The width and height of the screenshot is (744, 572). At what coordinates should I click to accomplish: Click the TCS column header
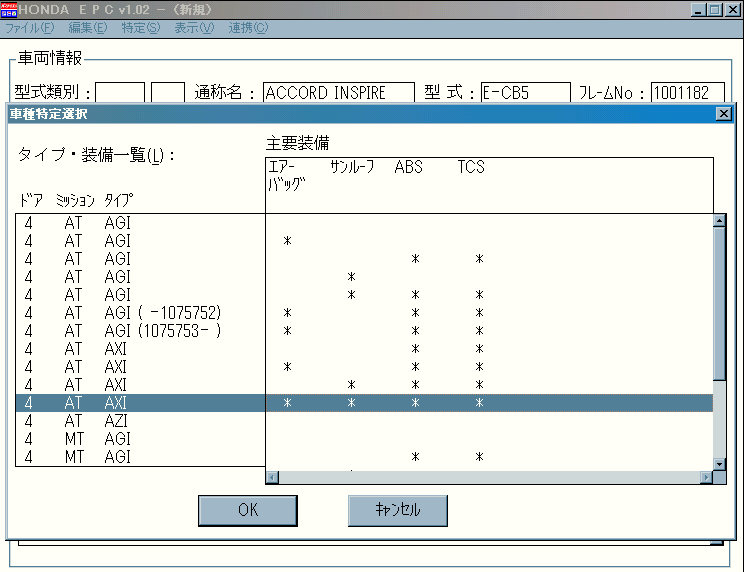click(471, 167)
